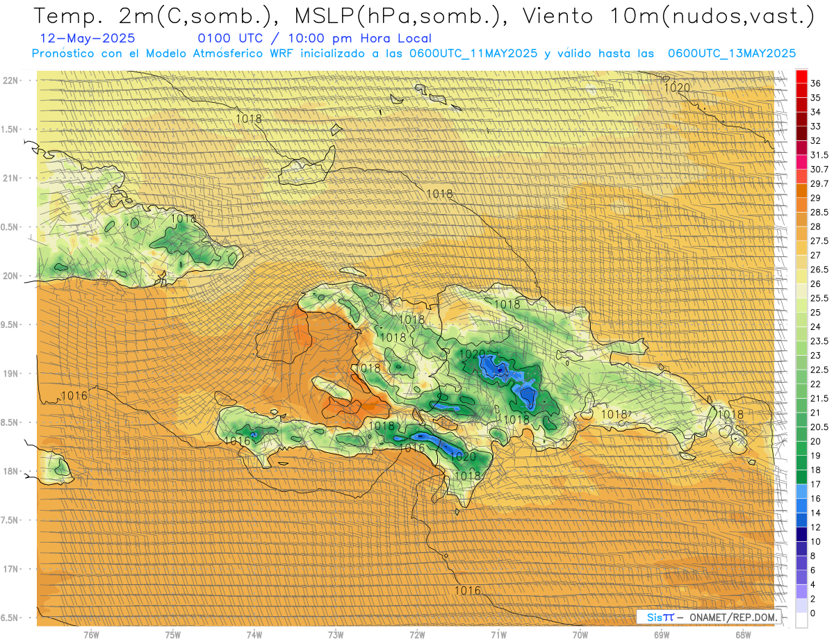834x644 pixels.
Task: Click the legend value '20.5'
Action: [819, 427]
